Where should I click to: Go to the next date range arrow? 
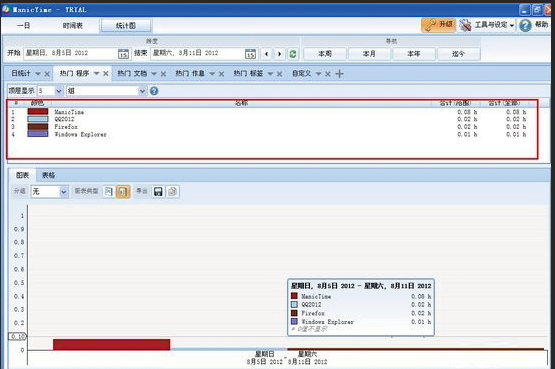280,54
